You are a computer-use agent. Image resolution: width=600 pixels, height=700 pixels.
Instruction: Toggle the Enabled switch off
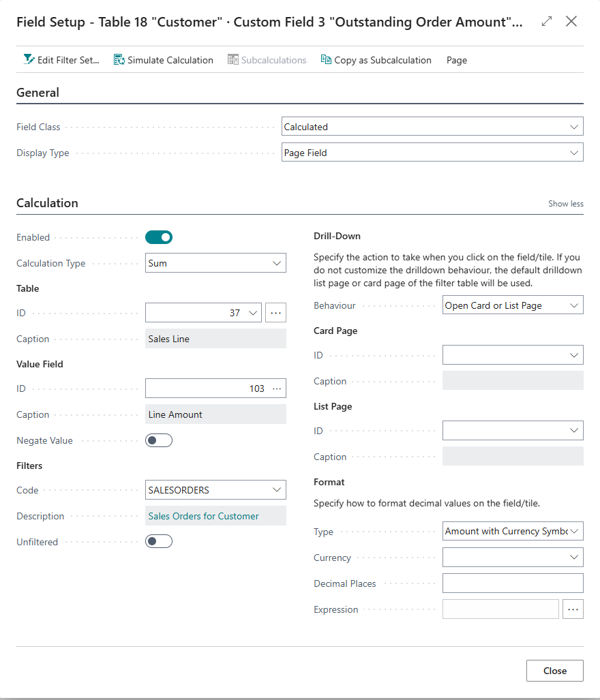point(158,237)
